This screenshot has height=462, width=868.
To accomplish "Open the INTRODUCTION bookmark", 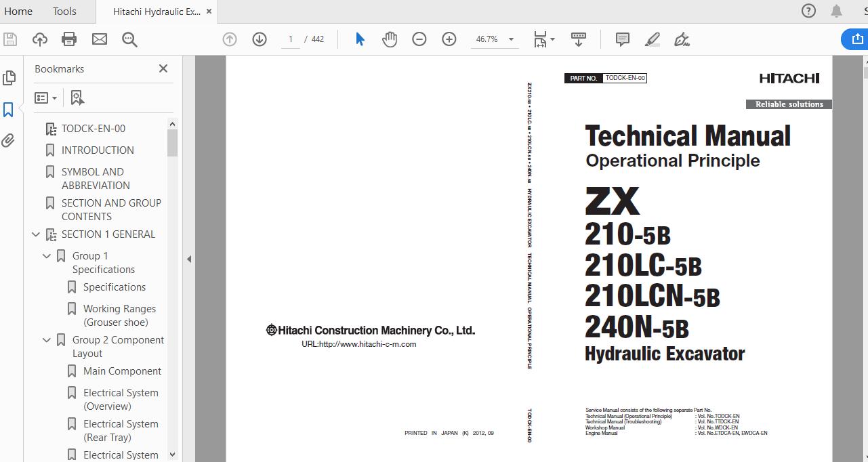I will coord(98,150).
